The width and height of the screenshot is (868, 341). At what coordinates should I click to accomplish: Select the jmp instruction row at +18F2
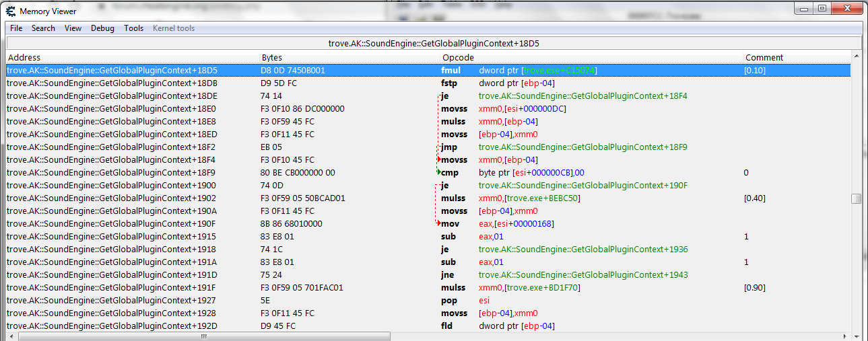428,147
